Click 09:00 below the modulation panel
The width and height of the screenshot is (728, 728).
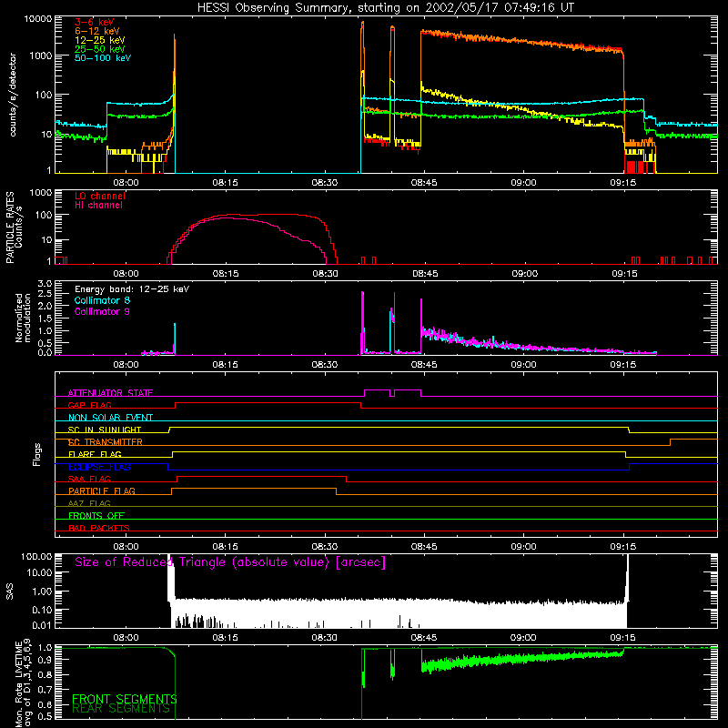coord(523,365)
